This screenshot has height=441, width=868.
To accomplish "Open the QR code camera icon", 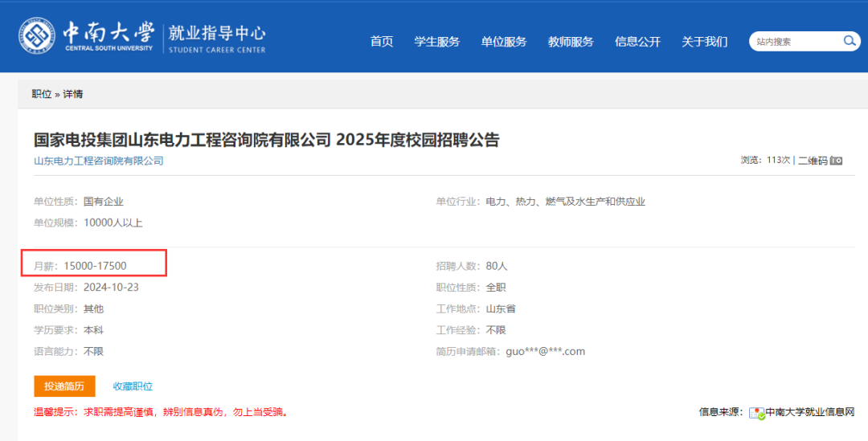I will pyautogui.click(x=836, y=161).
